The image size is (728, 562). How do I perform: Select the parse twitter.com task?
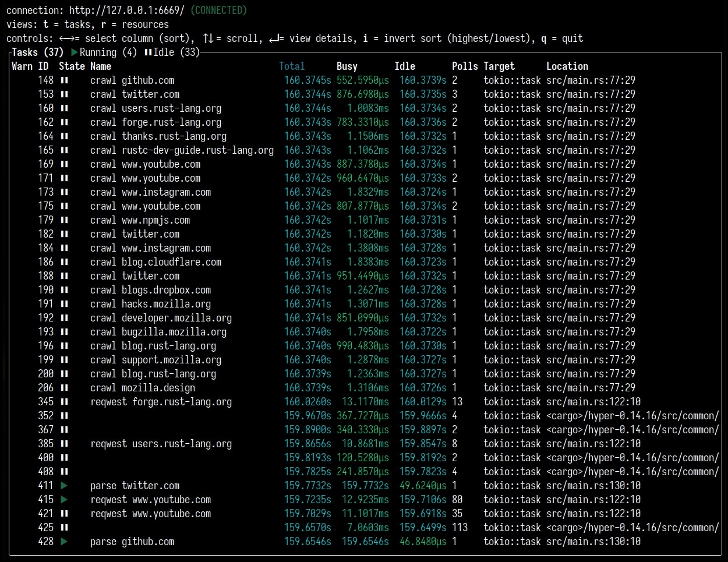click(135, 486)
